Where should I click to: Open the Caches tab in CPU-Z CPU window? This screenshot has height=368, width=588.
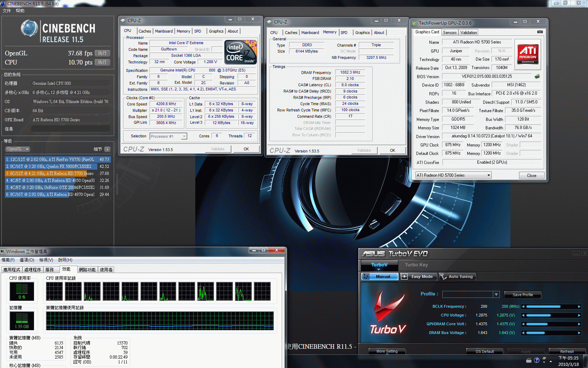point(145,31)
